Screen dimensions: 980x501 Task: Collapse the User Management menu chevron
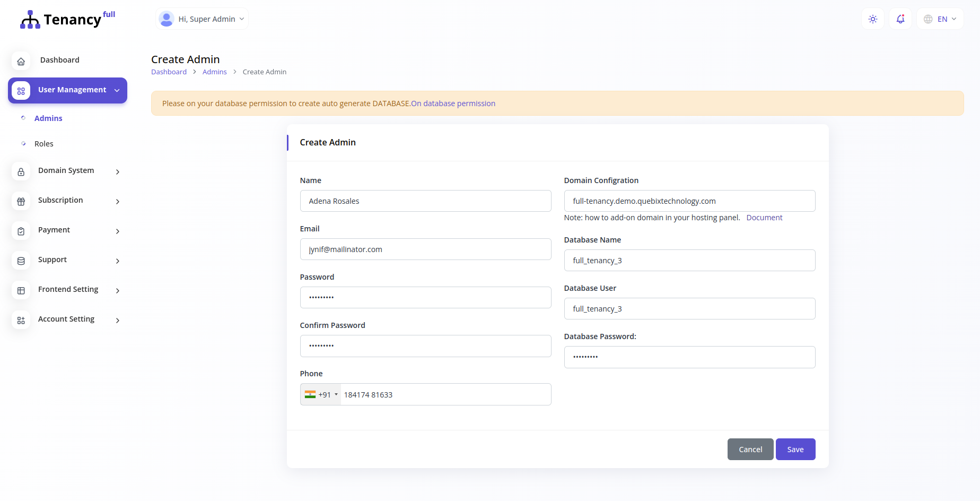[x=117, y=90]
